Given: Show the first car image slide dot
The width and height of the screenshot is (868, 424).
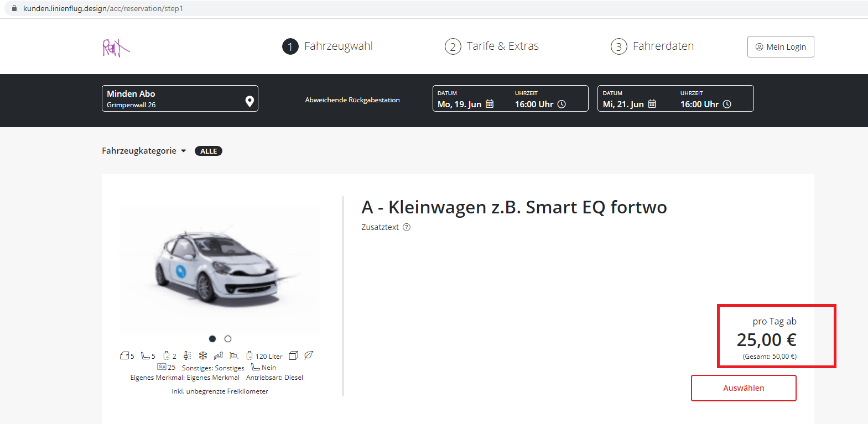Looking at the screenshot, I should (212, 339).
